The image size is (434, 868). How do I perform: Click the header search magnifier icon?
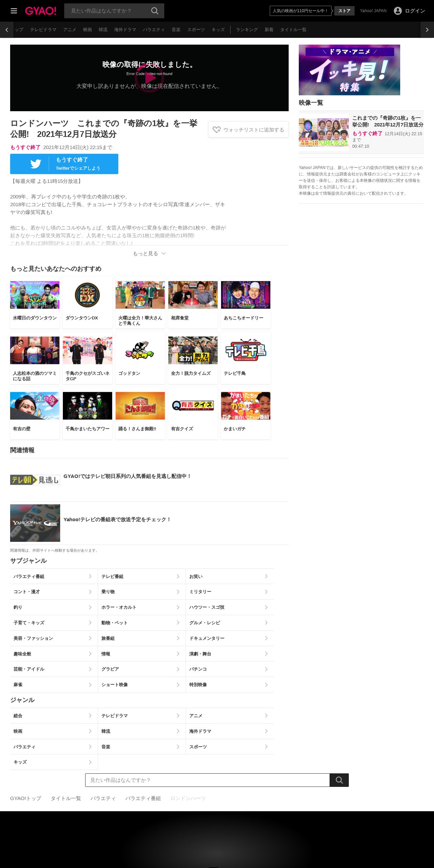click(x=155, y=11)
